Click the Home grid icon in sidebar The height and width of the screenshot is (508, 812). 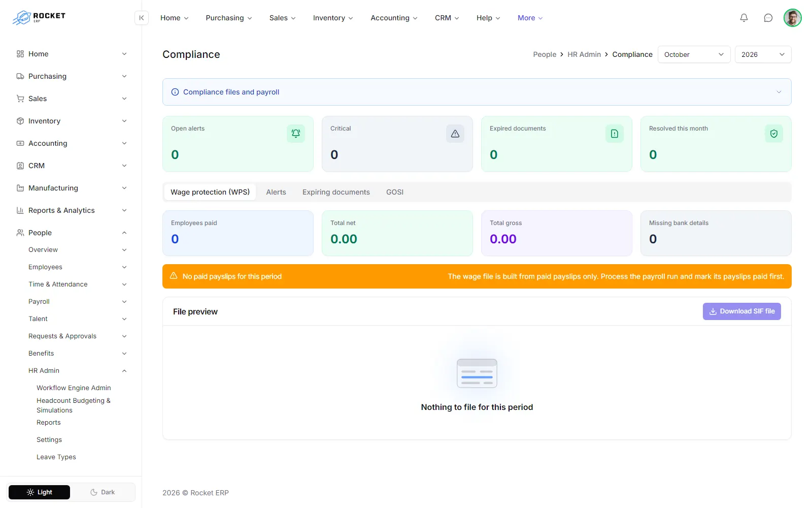pyautogui.click(x=20, y=54)
